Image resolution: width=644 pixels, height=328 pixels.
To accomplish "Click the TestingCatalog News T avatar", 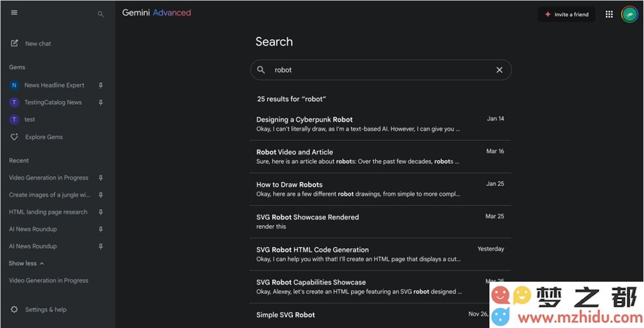I will pyautogui.click(x=14, y=102).
